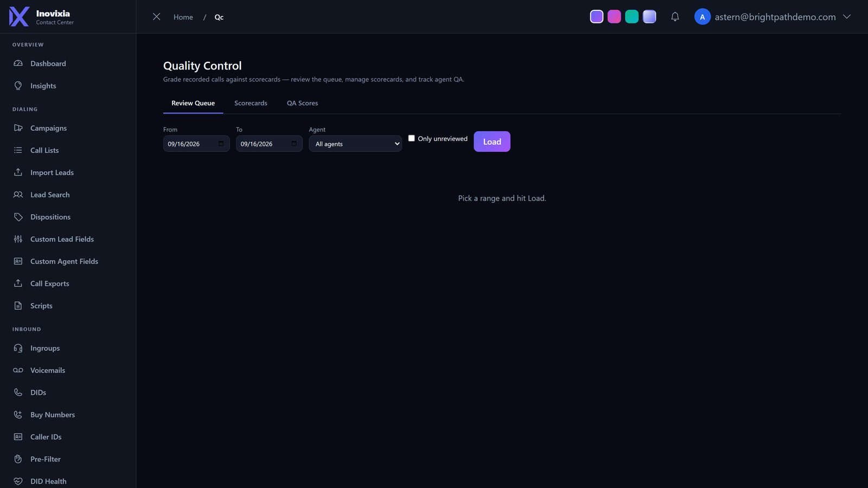868x488 pixels.
Task: Switch to the QA Scores tab
Action: (302, 103)
